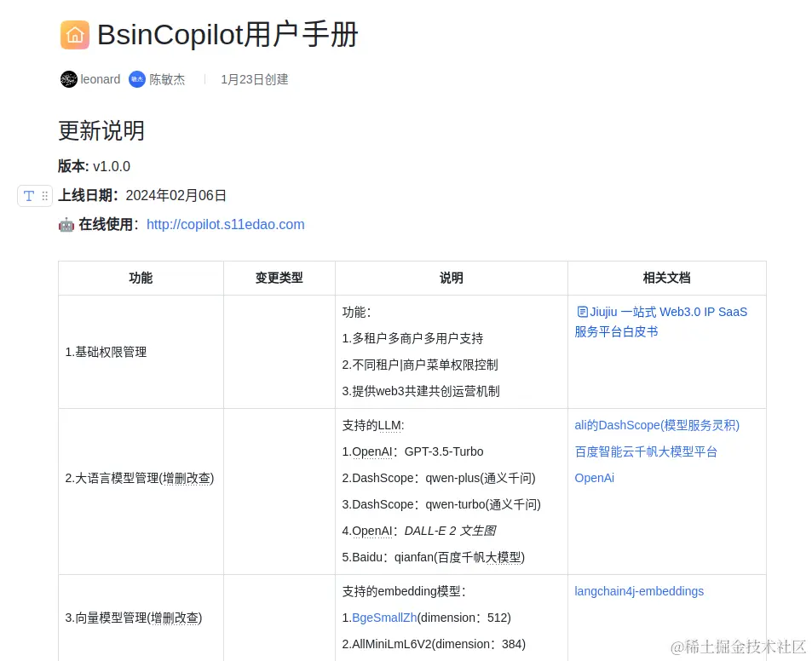
Task: Click 2.不同租户|商户菜单权限控制 text
Action: click(420, 365)
